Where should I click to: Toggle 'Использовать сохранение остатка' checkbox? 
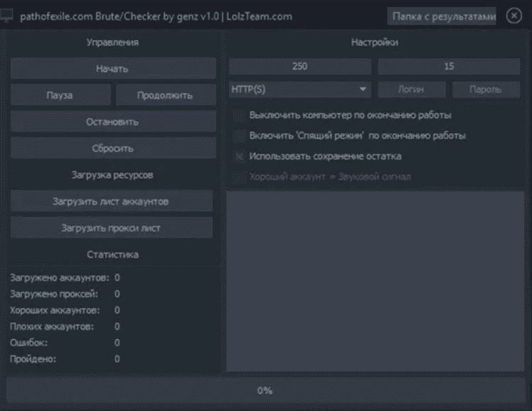239,156
